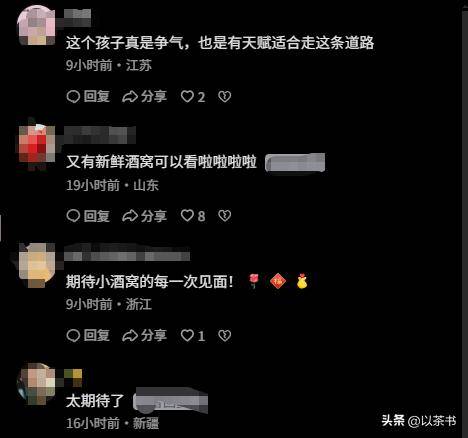Open blurred username of Zhejiang commenter
Viewport: 468px width, 438px height.
click(127, 254)
